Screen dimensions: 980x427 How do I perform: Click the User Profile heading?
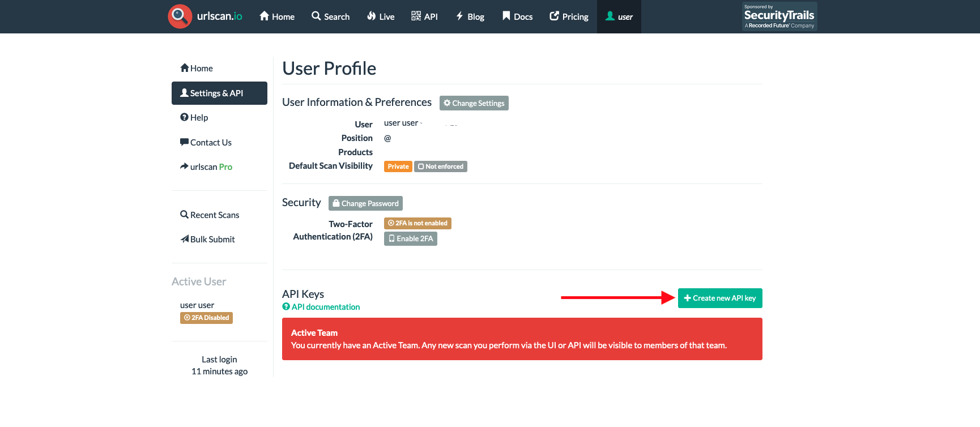329,69
